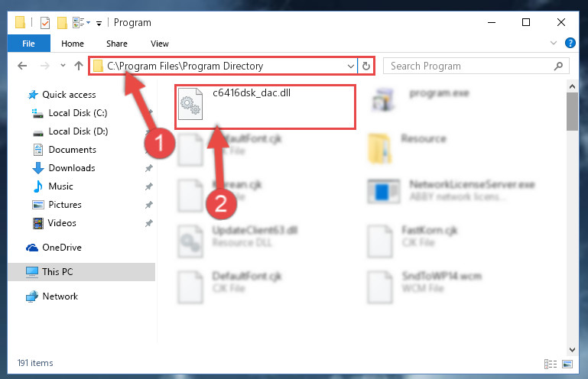Click the Search Program input field

[470, 66]
